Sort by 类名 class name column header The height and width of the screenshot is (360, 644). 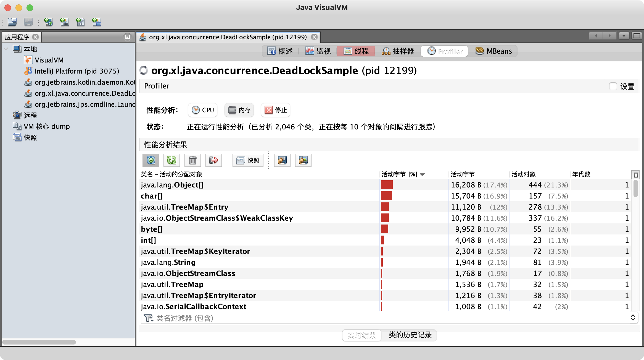(x=260, y=174)
